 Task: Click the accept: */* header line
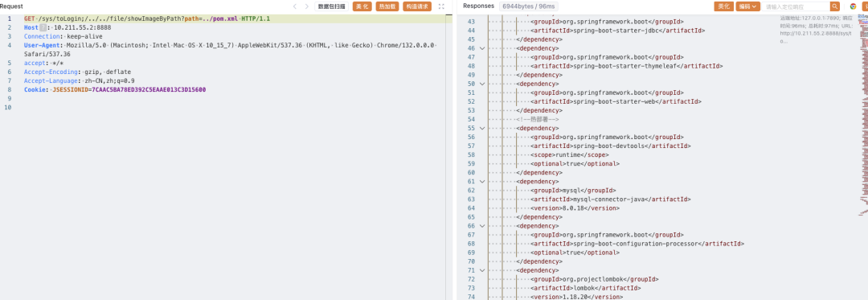pyautogui.click(x=43, y=63)
